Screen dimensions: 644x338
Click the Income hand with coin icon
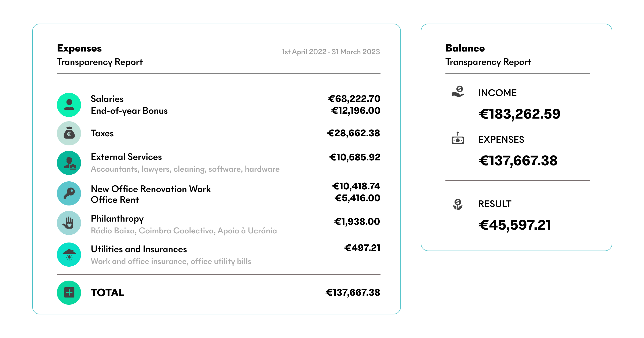[458, 92]
